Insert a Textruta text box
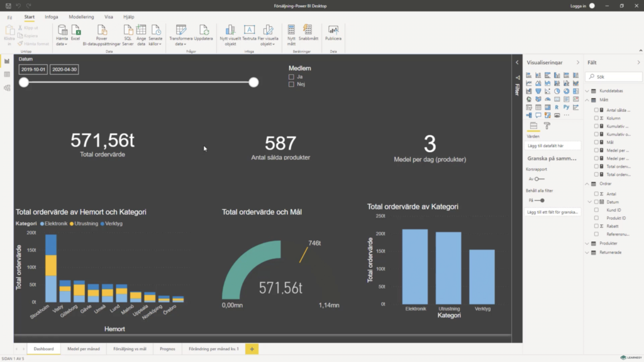644x362 pixels. 249,33
